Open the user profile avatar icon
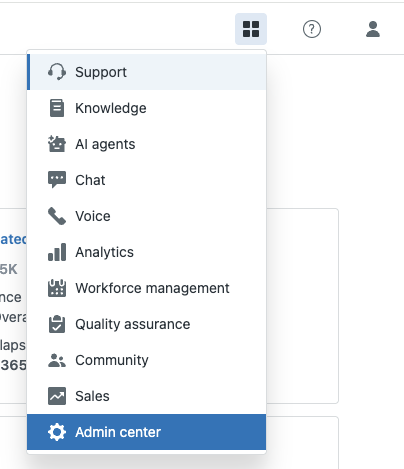The image size is (404, 469). 373,29
